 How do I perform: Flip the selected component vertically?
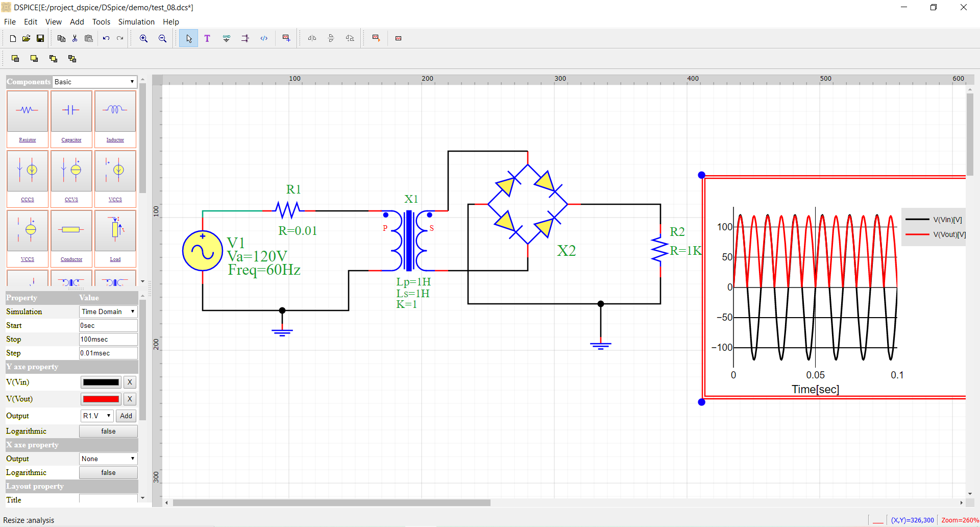331,38
